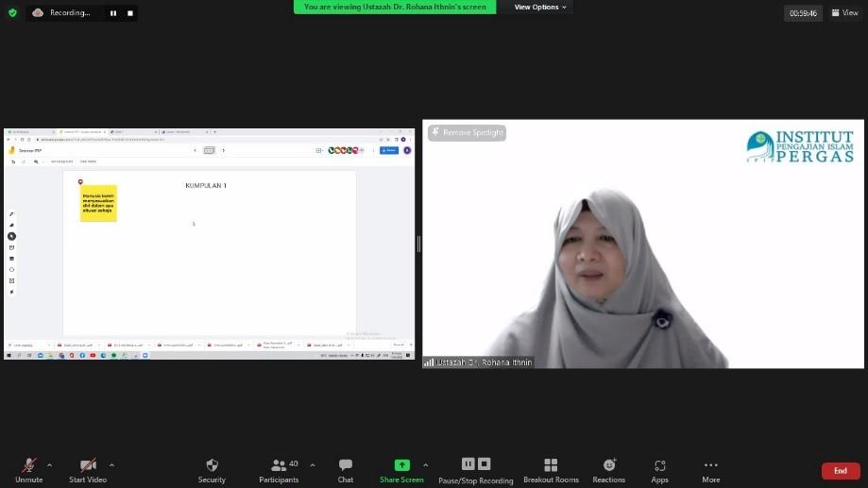The height and width of the screenshot is (488, 868).
Task: Go to the next Jamboard frame
Action: pos(223,150)
